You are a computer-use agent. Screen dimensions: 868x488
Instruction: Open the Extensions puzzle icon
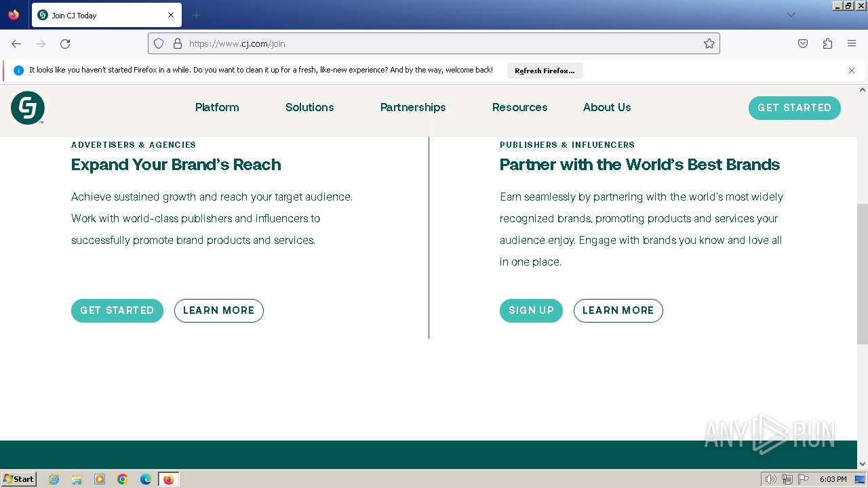pyautogui.click(x=827, y=43)
